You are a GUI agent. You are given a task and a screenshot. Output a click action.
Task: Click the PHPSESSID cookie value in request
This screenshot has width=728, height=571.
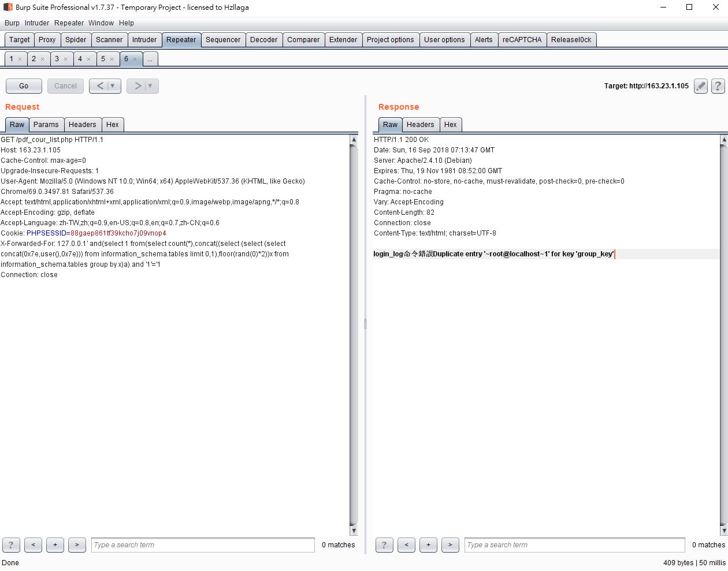(x=118, y=233)
